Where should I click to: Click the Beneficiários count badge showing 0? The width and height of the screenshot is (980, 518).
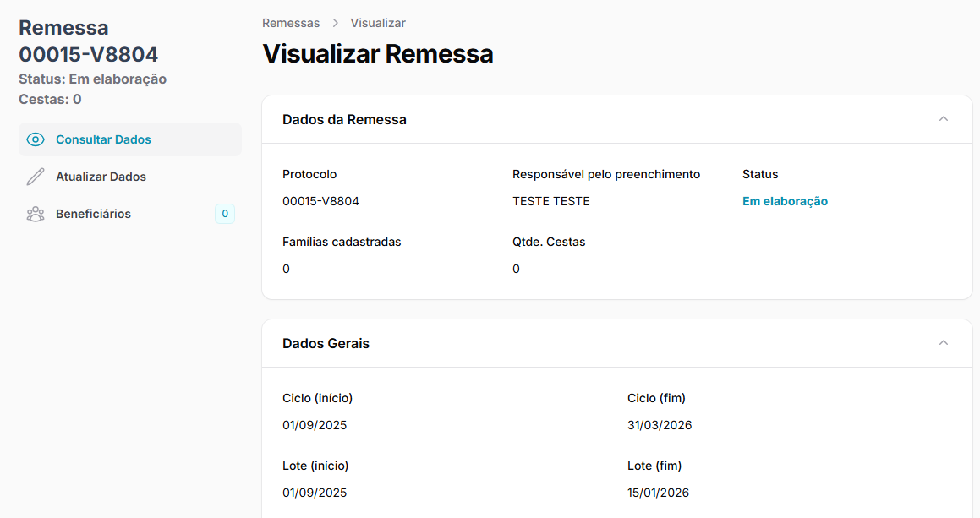(225, 214)
